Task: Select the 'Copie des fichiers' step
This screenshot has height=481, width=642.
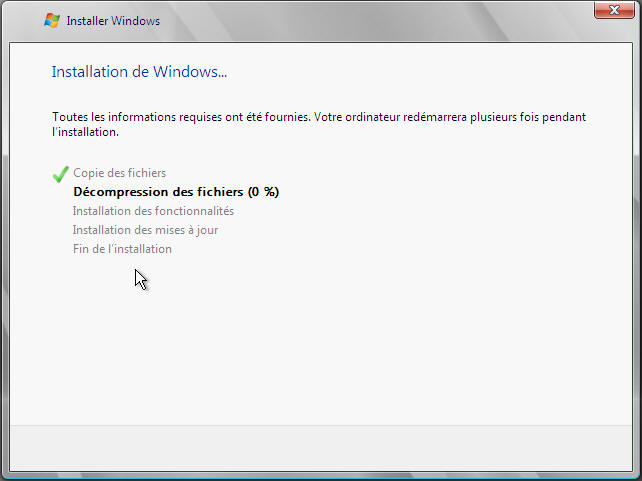Action: (x=119, y=173)
